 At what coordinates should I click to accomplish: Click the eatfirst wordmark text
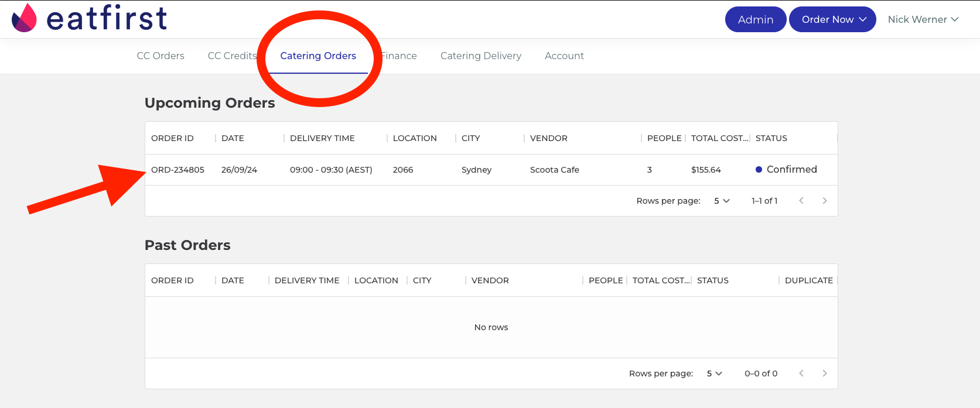(107, 18)
